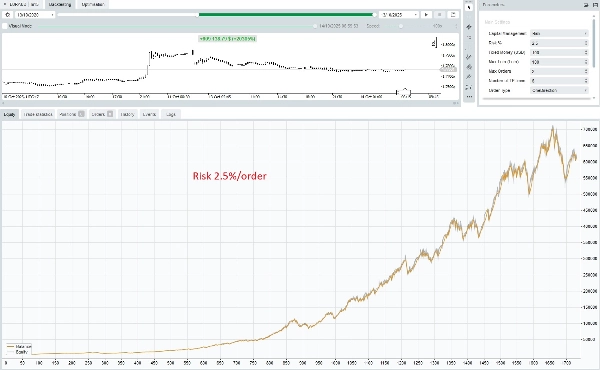Open the three-dots more tools menu
This screenshot has height=370, width=600.
469,97
